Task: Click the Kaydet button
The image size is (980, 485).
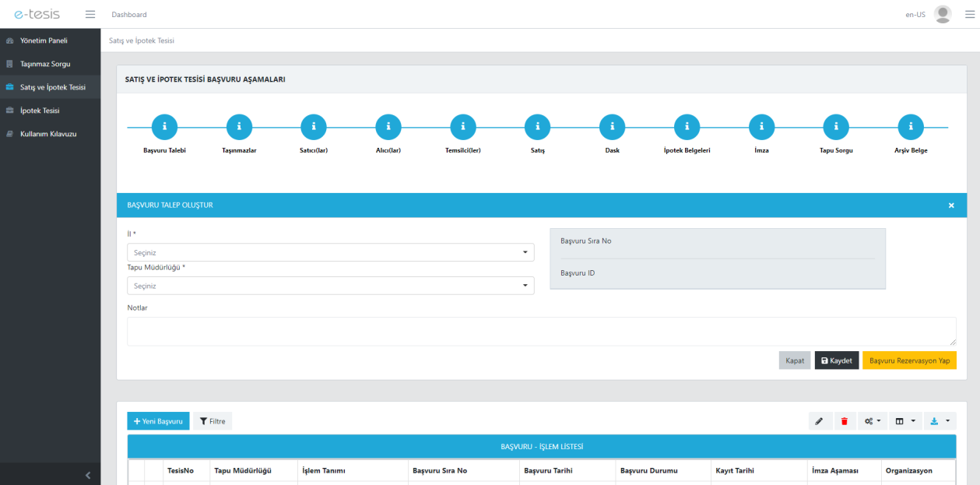Action: (837, 360)
